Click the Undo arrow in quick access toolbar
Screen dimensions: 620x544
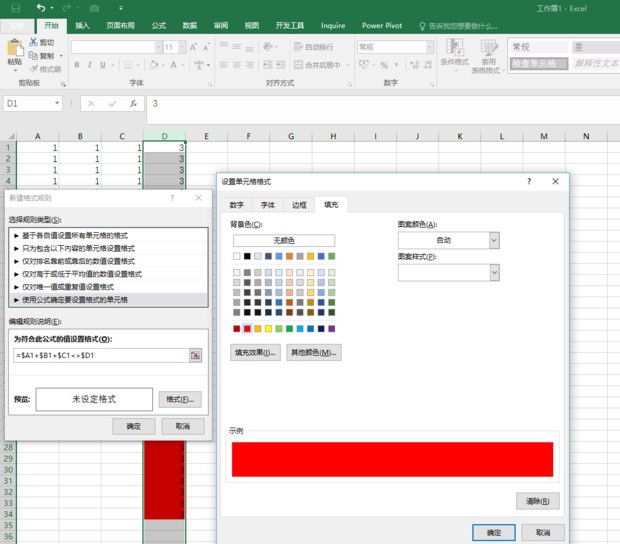(x=39, y=7)
